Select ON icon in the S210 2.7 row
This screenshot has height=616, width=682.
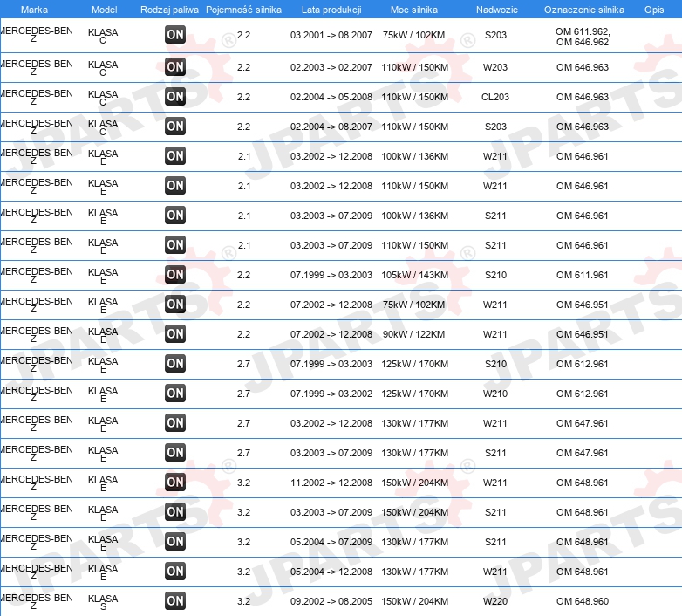click(175, 364)
